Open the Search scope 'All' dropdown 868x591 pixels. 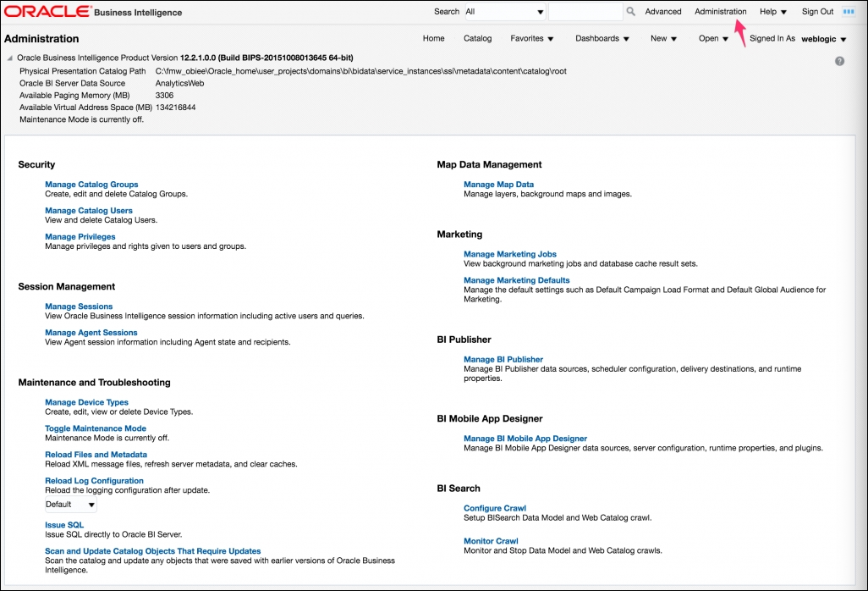tap(505, 12)
